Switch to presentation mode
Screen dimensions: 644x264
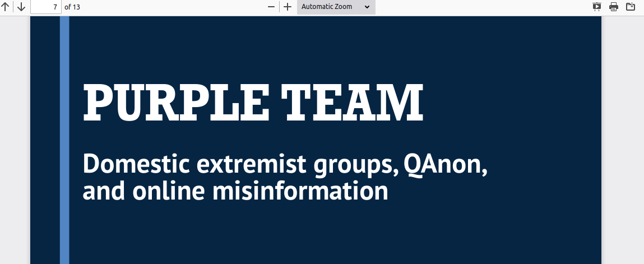click(x=597, y=7)
